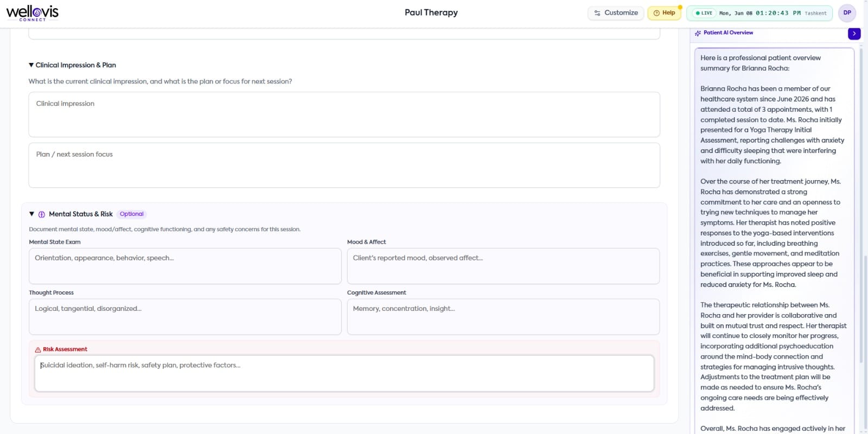Click the clock time 01:20:43 PM
868x434 pixels.
(778, 13)
